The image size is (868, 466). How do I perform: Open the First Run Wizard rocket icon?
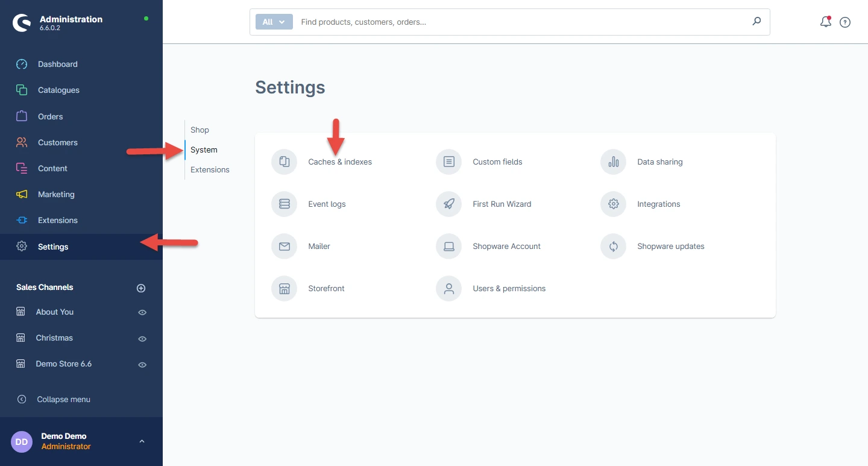coord(448,204)
